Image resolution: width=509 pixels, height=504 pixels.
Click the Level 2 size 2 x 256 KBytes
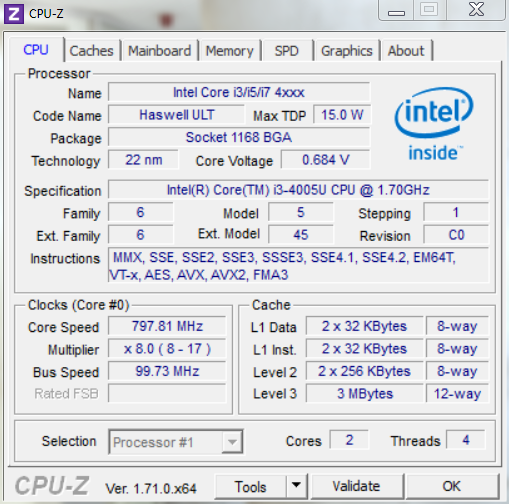[364, 371]
